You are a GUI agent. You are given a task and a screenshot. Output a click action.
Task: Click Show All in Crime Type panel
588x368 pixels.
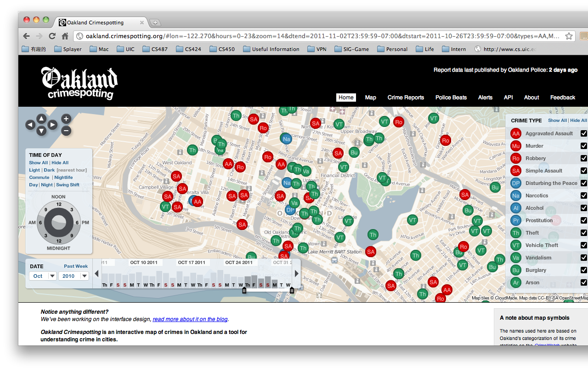tap(557, 121)
